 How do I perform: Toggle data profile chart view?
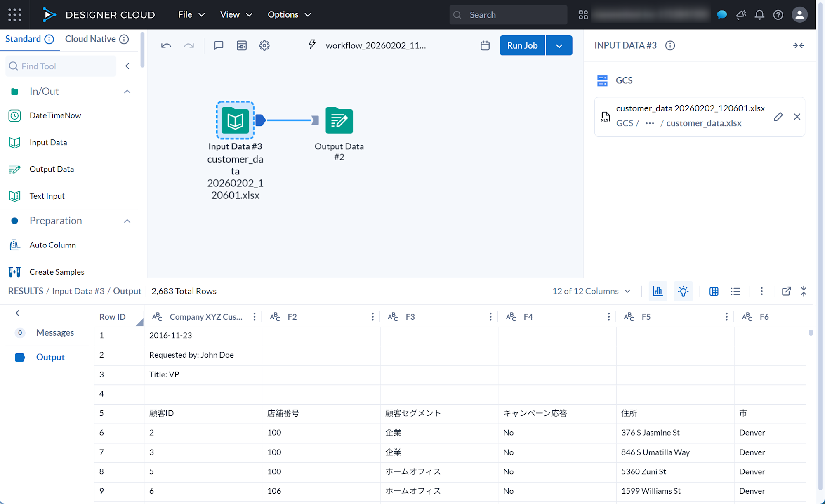658,291
